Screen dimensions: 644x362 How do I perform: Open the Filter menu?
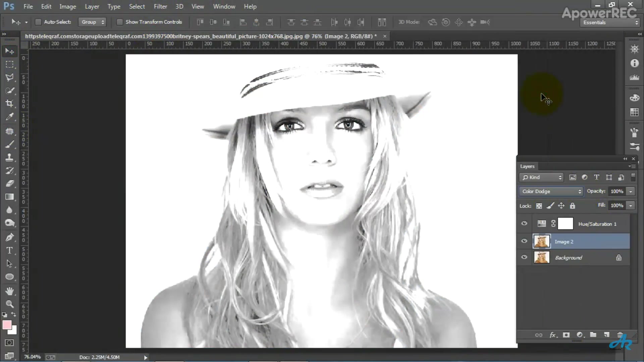pyautogui.click(x=160, y=6)
